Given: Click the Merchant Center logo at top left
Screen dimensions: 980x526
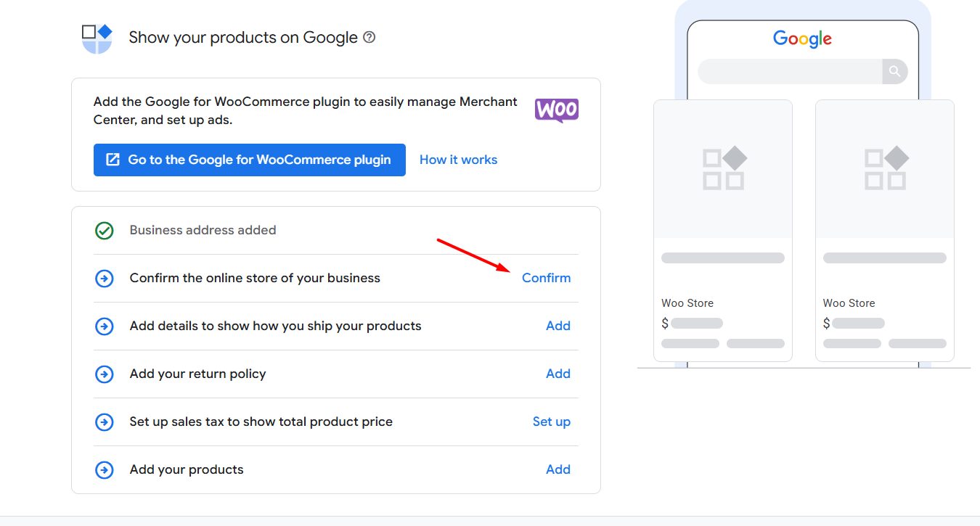Looking at the screenshot, I should click(x=97, y=36).
